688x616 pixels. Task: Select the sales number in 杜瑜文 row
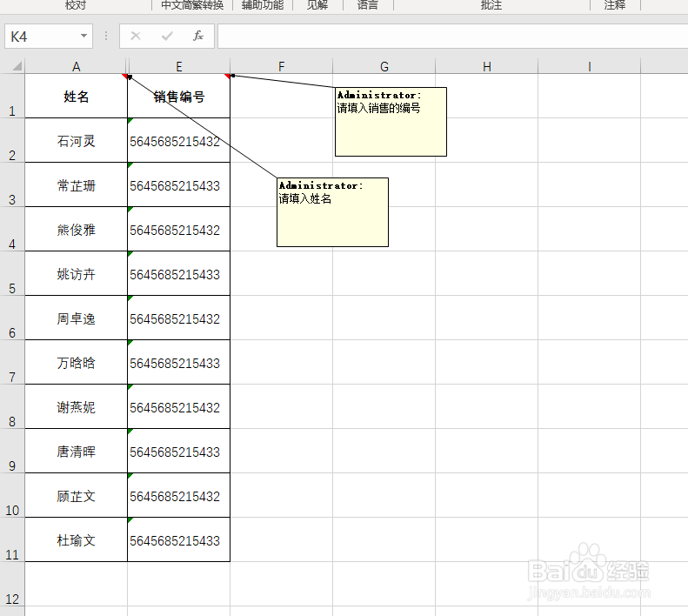(178, 539)
